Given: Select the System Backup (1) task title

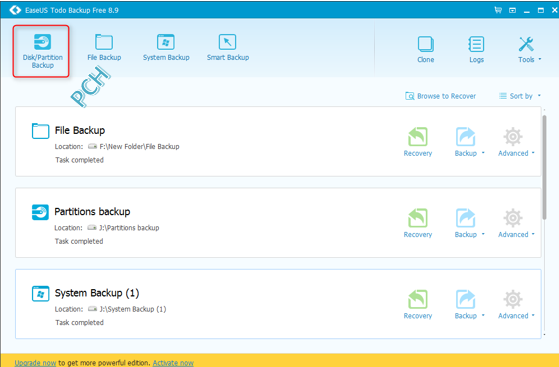Looking at the screenshot, I should coord(97,293).
